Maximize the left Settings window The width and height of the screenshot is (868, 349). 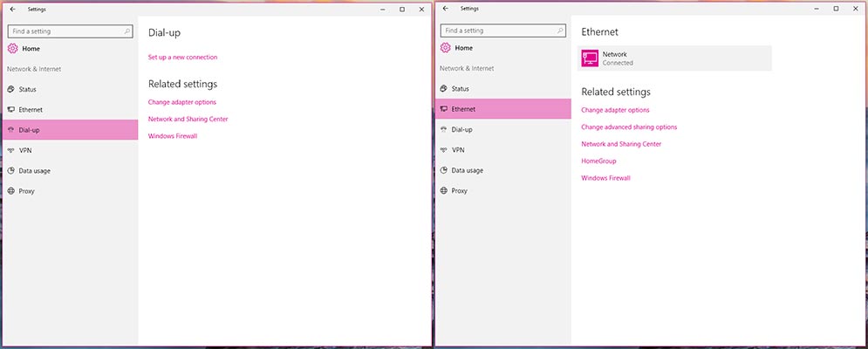click(x=402, y=10)
